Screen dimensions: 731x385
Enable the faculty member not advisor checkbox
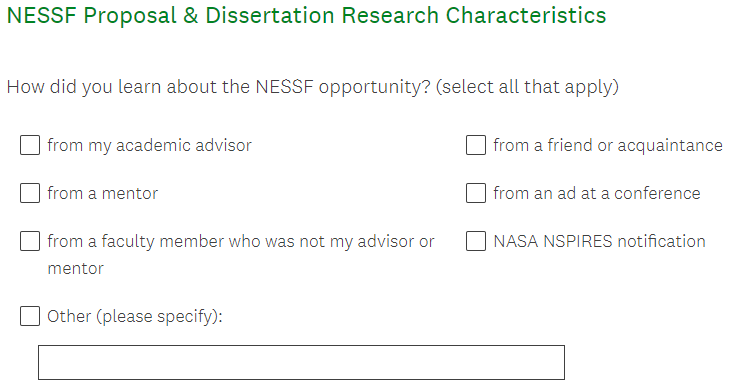pos(30,241)
